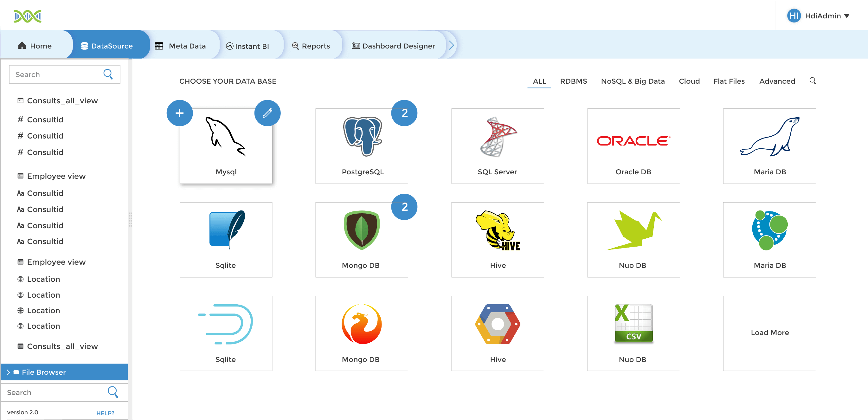Select the Oracle DB card
This screenshot has height=420, width=868.
(x=633, y=146)
